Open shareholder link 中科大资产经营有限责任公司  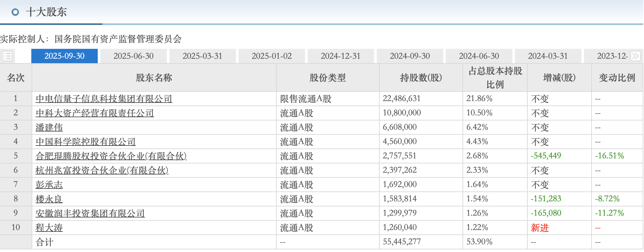(x=95, y=113)
